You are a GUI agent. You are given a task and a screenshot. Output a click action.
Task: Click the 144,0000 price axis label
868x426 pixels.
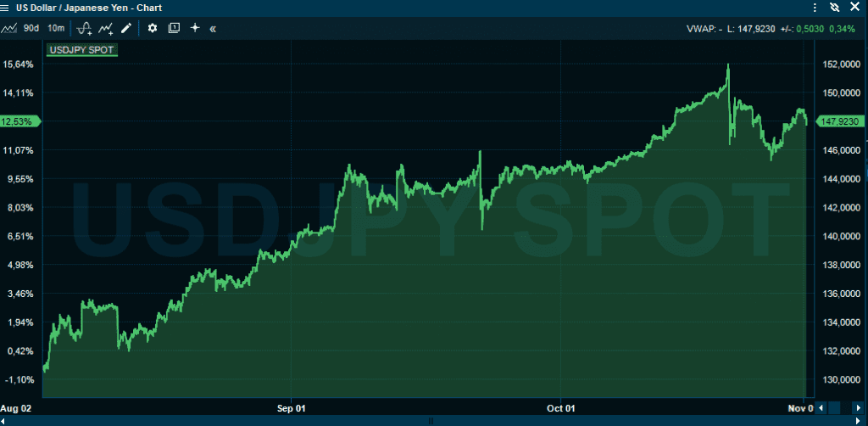(843, 179)
